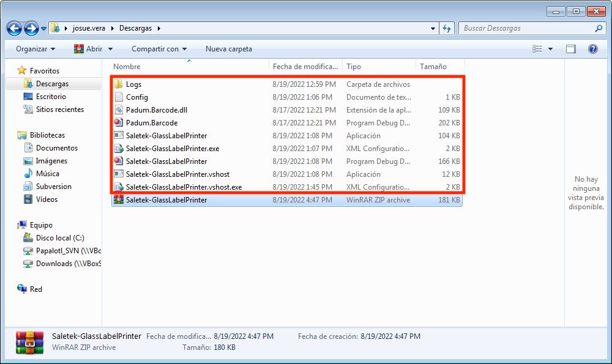Select Escritorio in Favoritos sidebar
This screenshot has height=364, width=612.
tap(51, 97)
